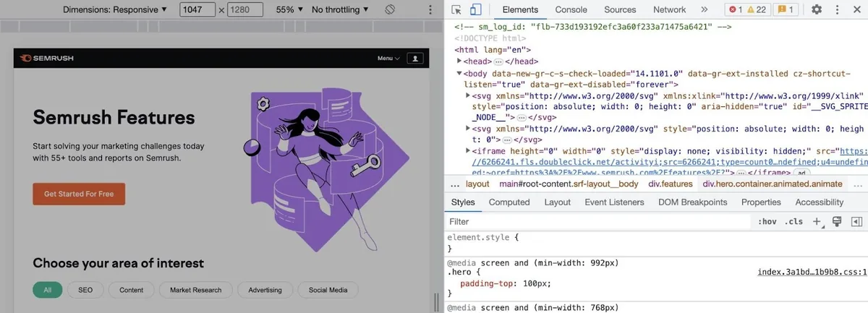Open the index.3a1bd…1b9b8.css:1 source link
Image resolution: width=868 pixels, height=313 pixels.
[x=812, y=272]
